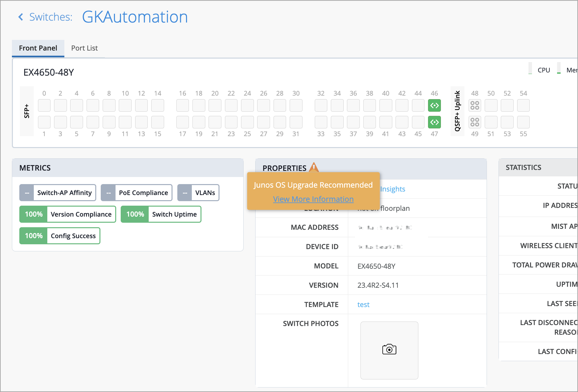Screen dimensions: 578x392
Task: Open the test template link
Action: tap(363, 304)
